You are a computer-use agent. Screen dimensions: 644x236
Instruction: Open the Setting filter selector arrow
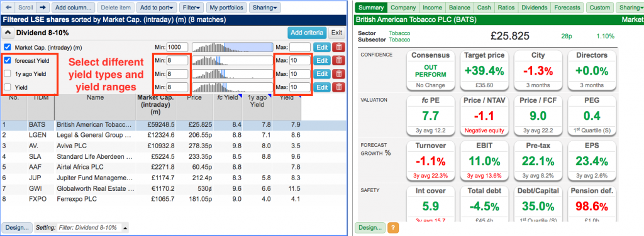pyautogui.click(x=125, y=228)
